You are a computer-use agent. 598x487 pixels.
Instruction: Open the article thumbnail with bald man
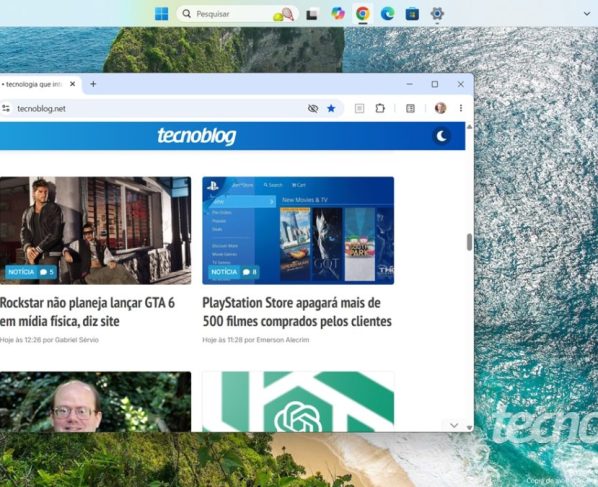pyautogui.click(x=95, y=402)
